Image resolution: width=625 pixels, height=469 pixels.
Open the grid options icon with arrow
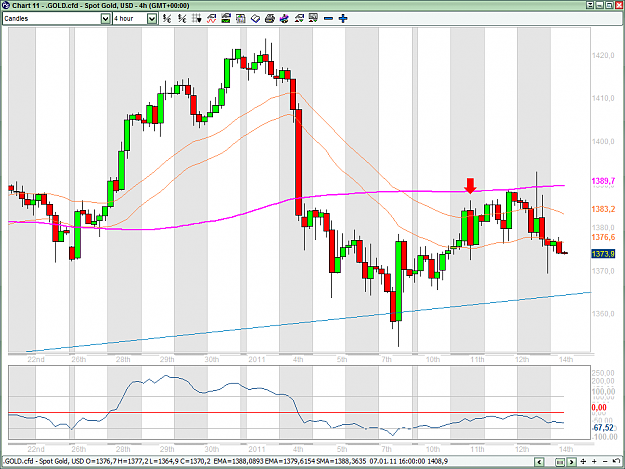click(x=197, y=18)
